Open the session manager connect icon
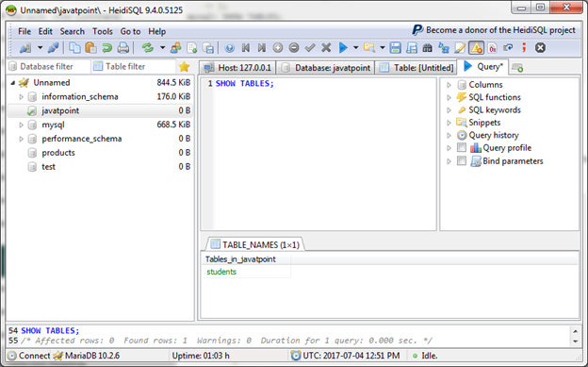 pyautogui.click(x=25, y=48)
